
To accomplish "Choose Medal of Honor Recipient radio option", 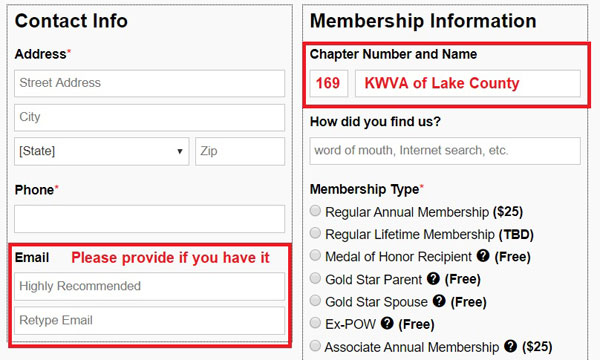I will point(315,255).
